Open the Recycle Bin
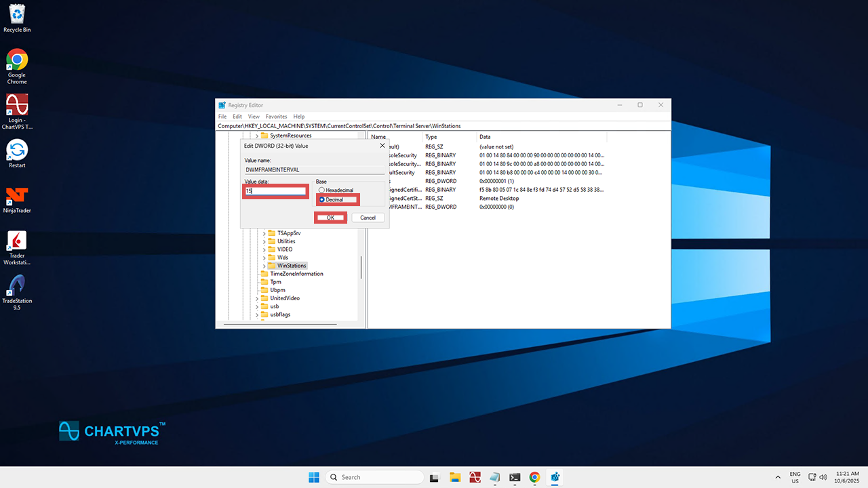Viewport: 868px width, 488px height. (x=17, y=14)
